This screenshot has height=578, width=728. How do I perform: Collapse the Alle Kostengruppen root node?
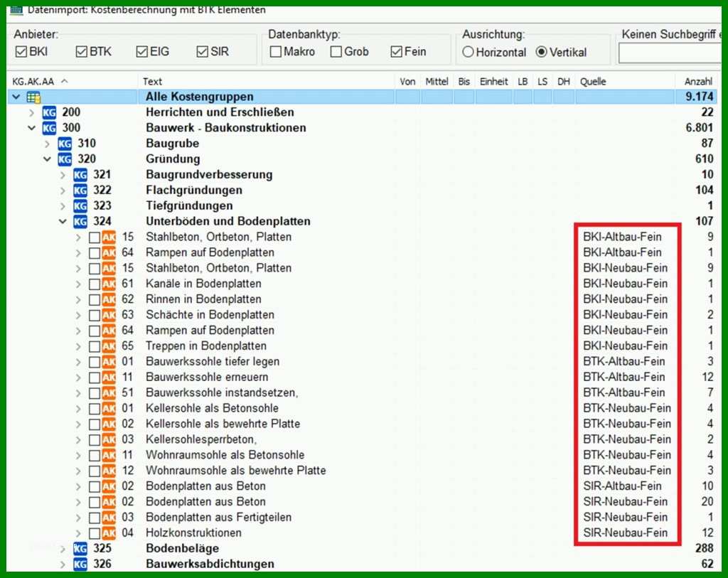point(17,97)
